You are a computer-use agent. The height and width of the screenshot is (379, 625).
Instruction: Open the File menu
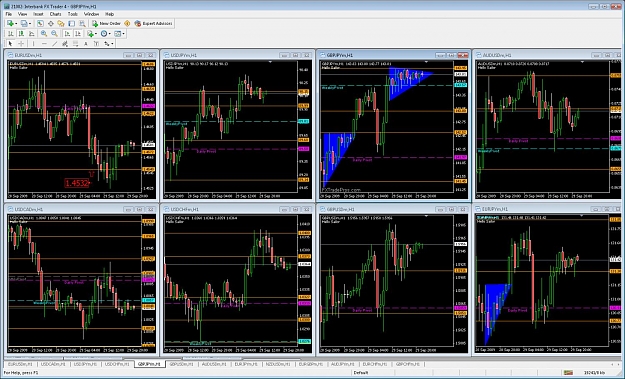point(9,14)
